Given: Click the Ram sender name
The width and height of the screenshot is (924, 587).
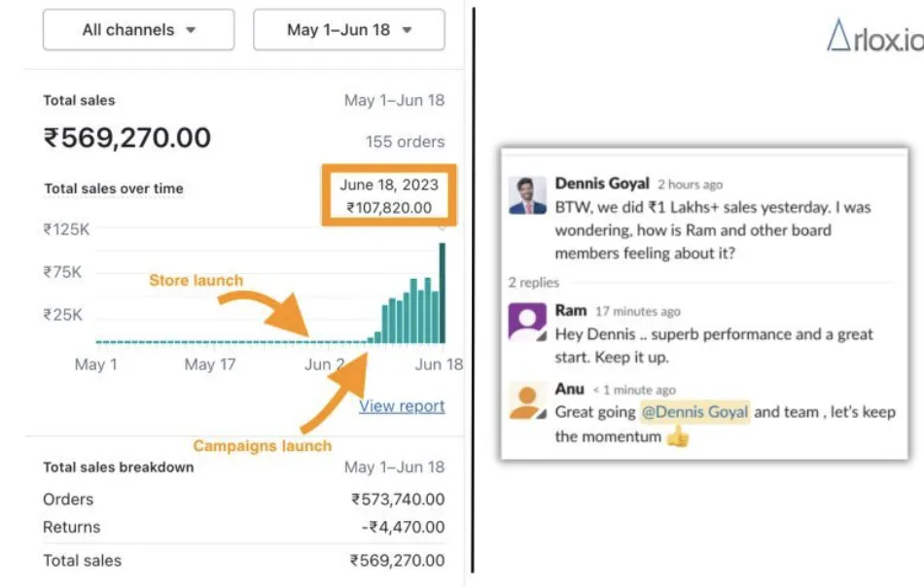Looking at the screenshot, I should pos(571,311).
